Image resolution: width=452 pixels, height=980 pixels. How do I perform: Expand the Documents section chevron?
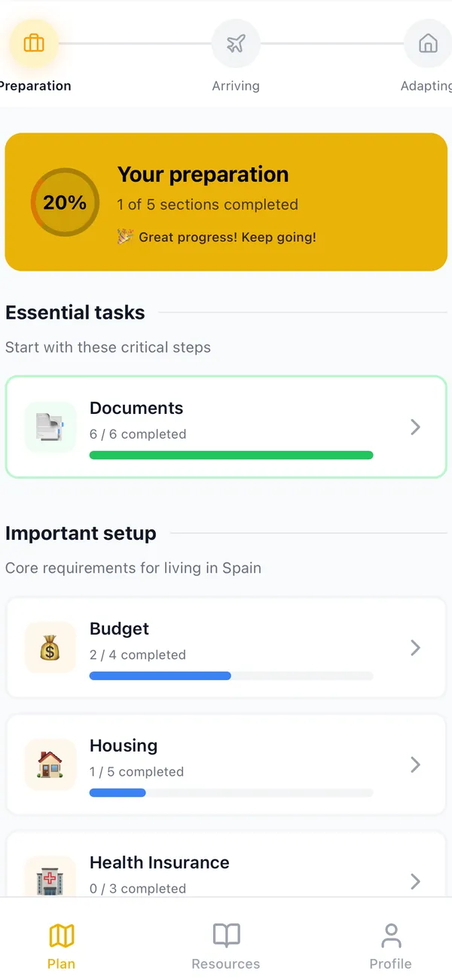[415, 427]
